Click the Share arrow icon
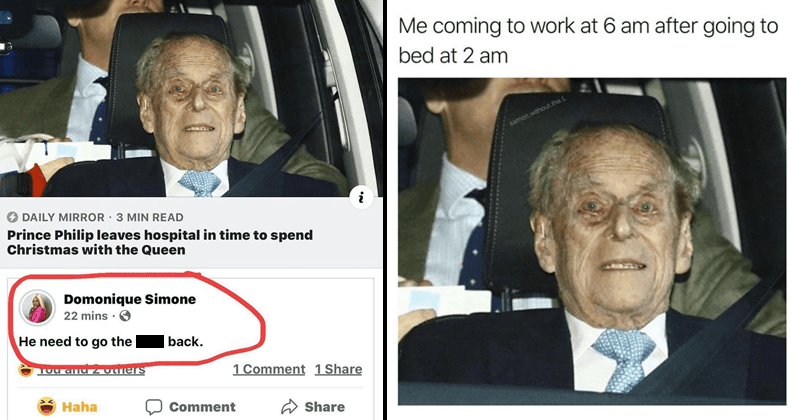The image size is (800, 420). pyautogui.click(x=289, y=407)
